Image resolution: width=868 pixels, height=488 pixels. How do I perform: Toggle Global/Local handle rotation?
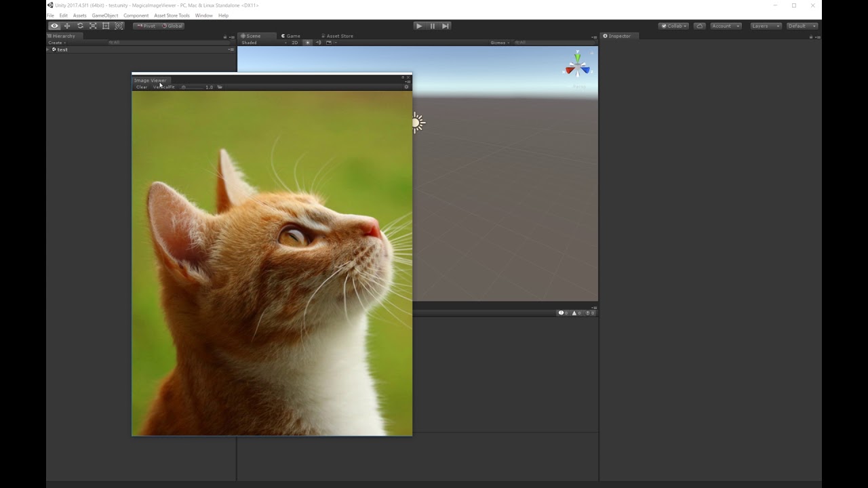tap(172, 26)
